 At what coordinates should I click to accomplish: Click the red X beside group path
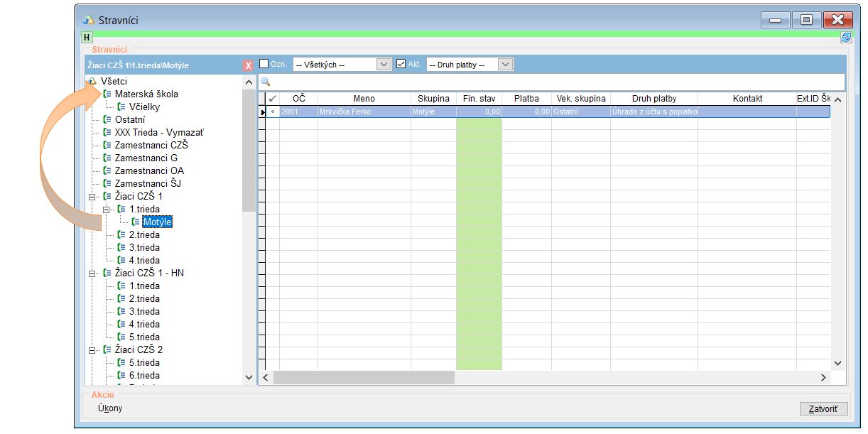click(248, 65)
